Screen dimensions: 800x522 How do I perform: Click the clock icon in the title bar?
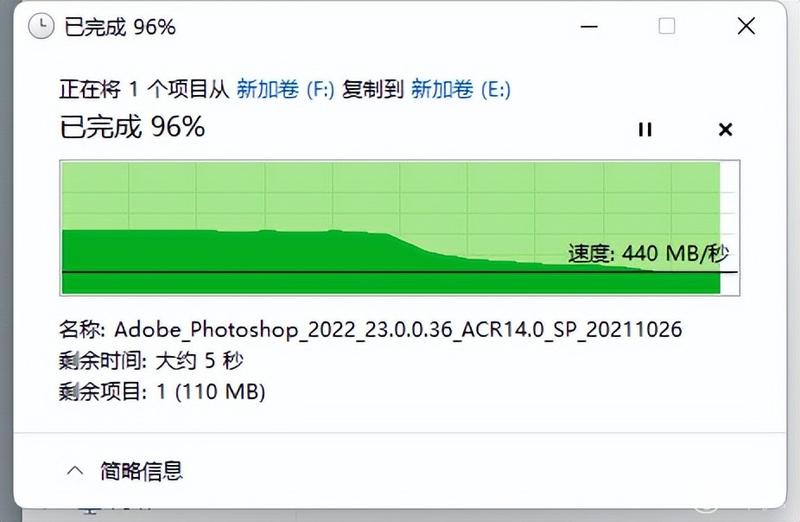click(41, 26)
